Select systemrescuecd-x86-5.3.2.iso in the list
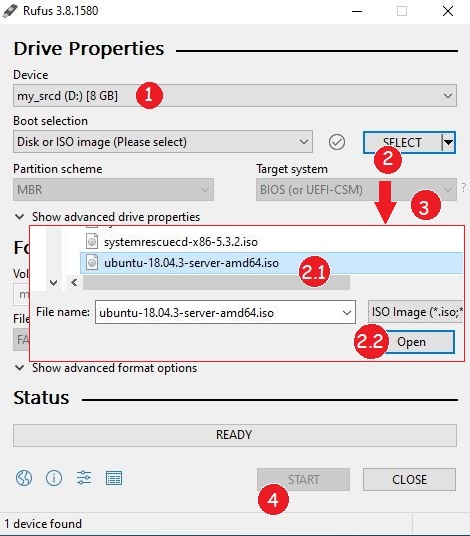470x536 pixels. click(x=271, y=242)
